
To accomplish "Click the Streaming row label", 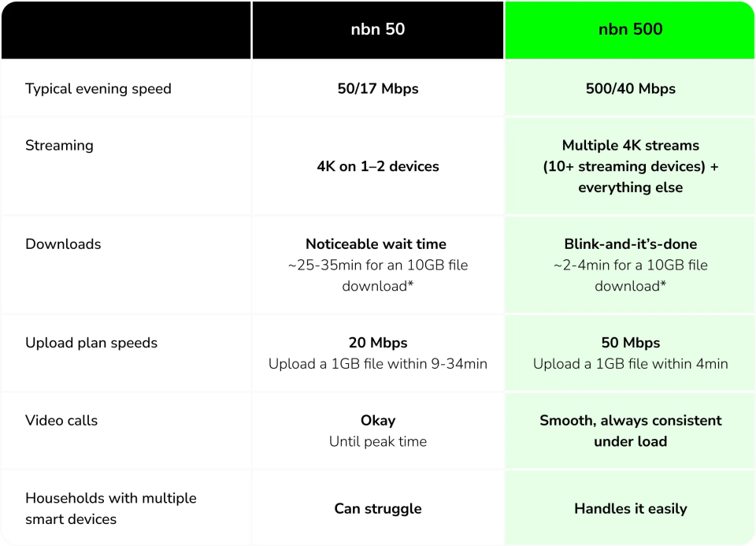I will (x=59, y=145).
